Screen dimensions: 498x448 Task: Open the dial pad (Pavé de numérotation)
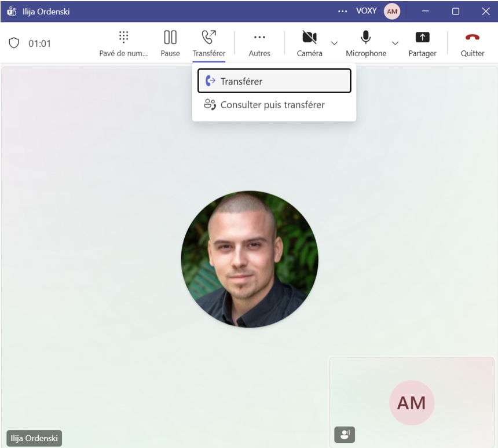tap(123, 43)
